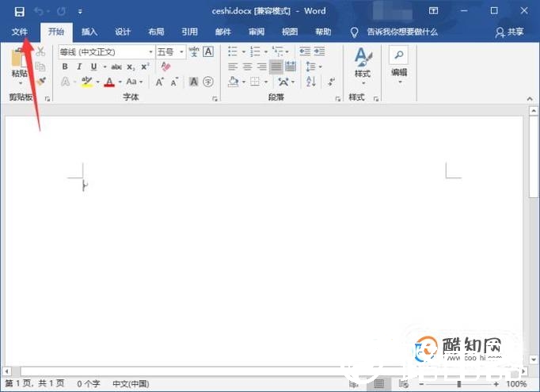Click the Copy icon in clipboard group
The height and width of the screenshot is (392, 540).
tap(40, 67)
